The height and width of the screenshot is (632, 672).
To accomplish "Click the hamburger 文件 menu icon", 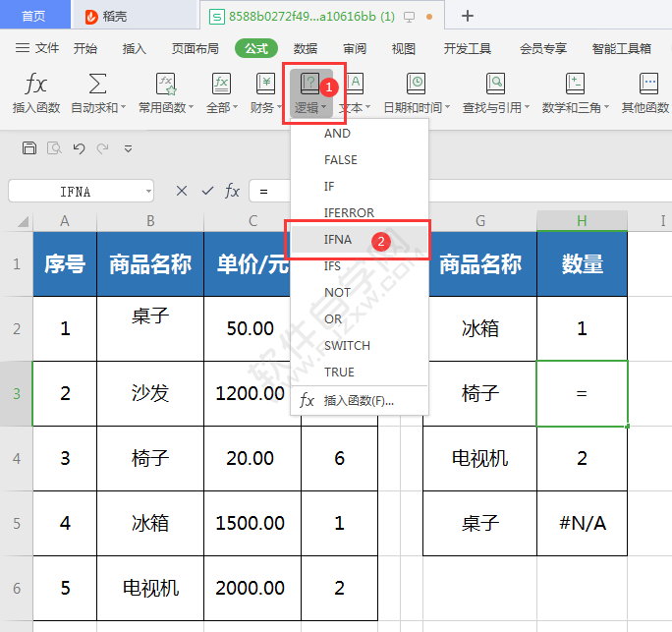I will click(x=23, y=48).
